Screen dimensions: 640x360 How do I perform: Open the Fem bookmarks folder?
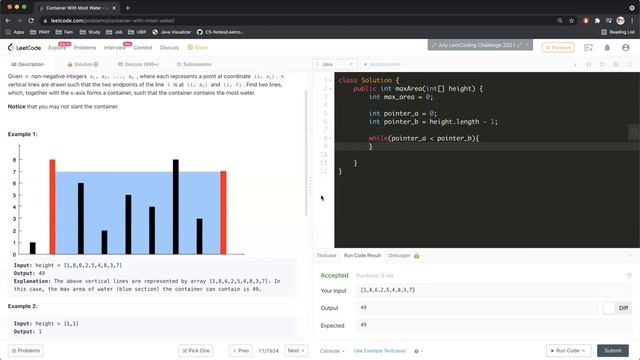64,32
